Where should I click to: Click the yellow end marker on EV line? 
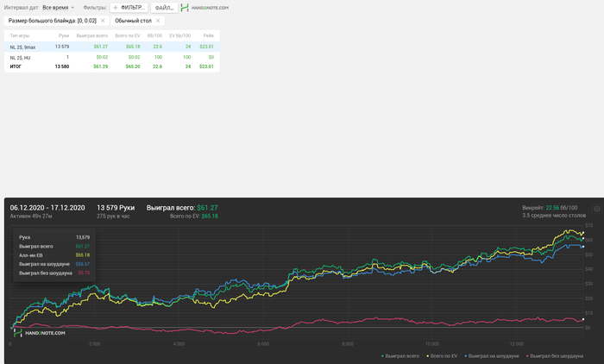click(x=583, y=233)
